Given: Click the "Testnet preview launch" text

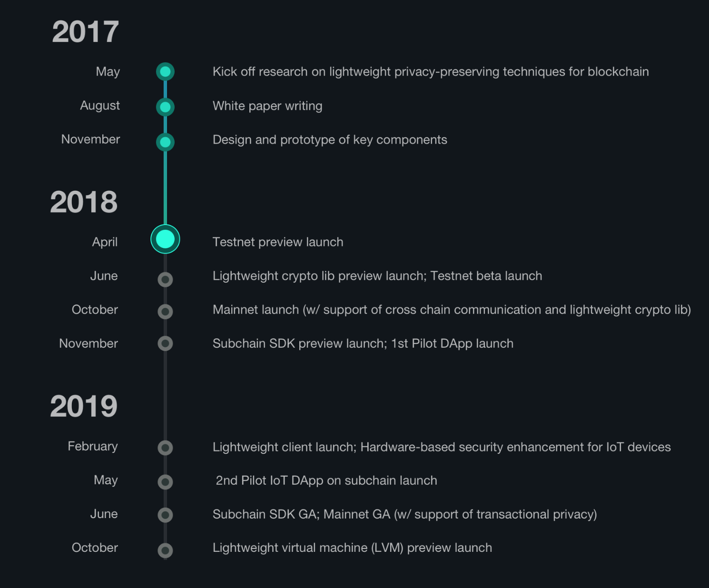Looking at the screenshot, I should [x=278, y=242].
